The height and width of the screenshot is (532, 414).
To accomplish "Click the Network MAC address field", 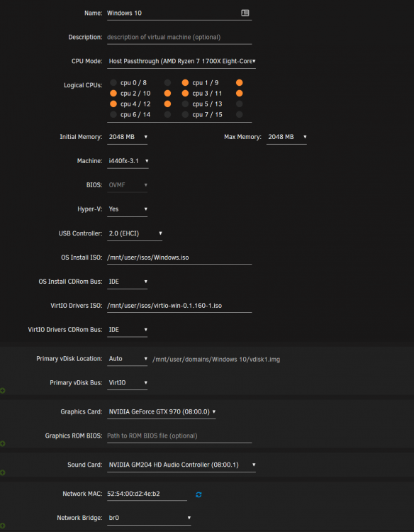I will pos(147,494).
